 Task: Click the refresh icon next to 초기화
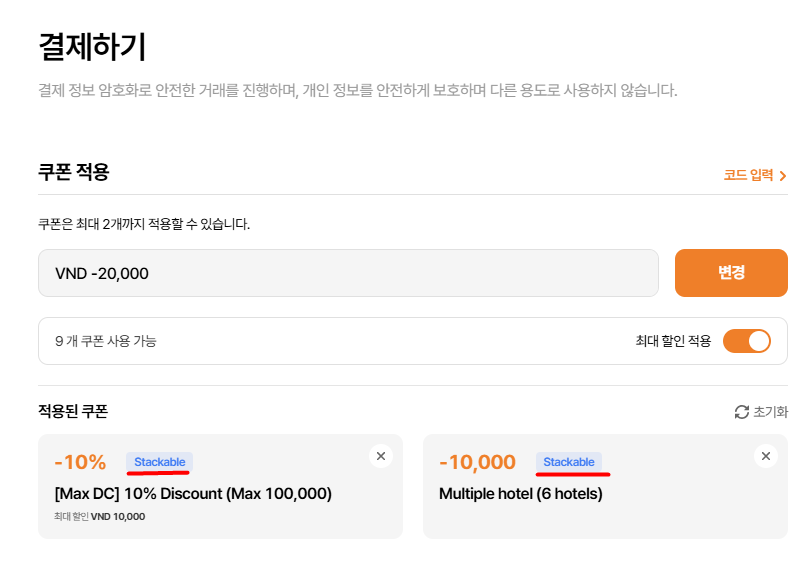(x=741, y=412)
